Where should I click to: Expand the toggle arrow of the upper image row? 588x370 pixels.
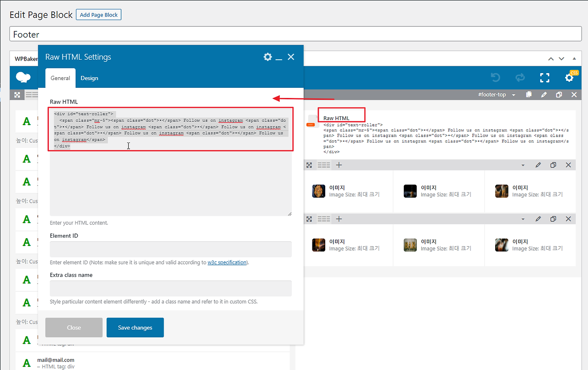tap(523, 165)
